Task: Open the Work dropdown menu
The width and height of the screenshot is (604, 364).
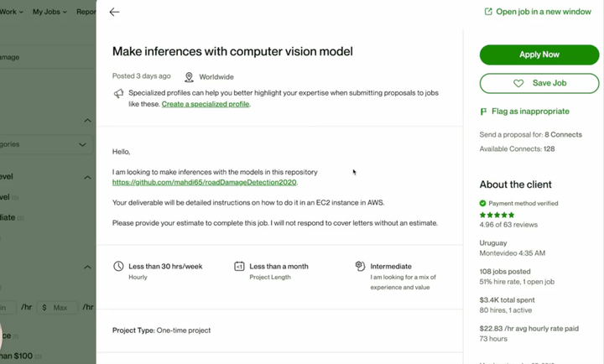Action: coord(12,12)
